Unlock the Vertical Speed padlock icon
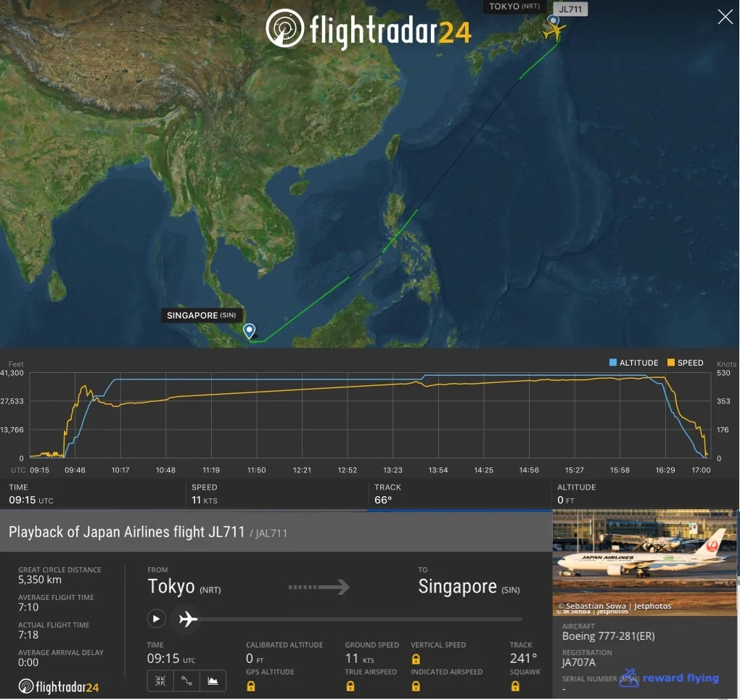Image resolution: width=740 pixels, height=700 pixels. pyautogui.click(x=416, y=659)
